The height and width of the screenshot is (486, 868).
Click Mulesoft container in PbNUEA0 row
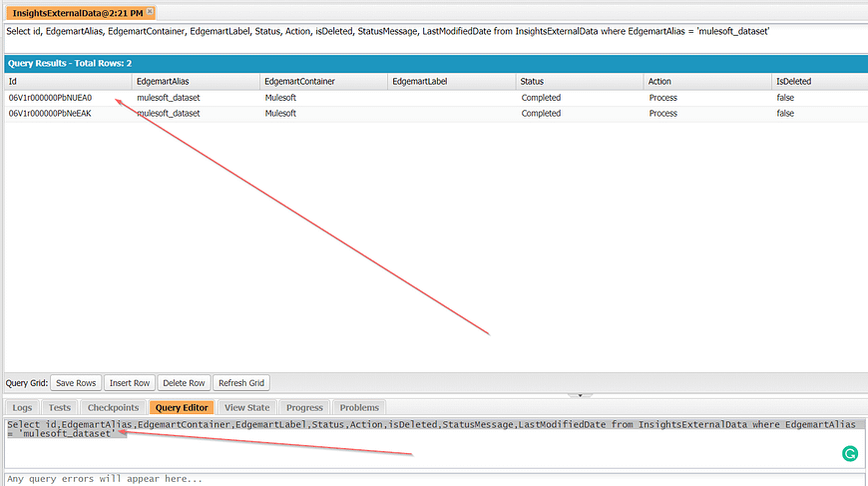point(280,98)
